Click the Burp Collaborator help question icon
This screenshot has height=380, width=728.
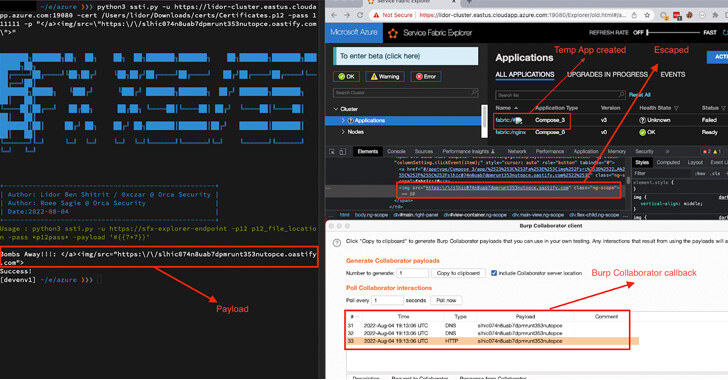coord(337,242)
